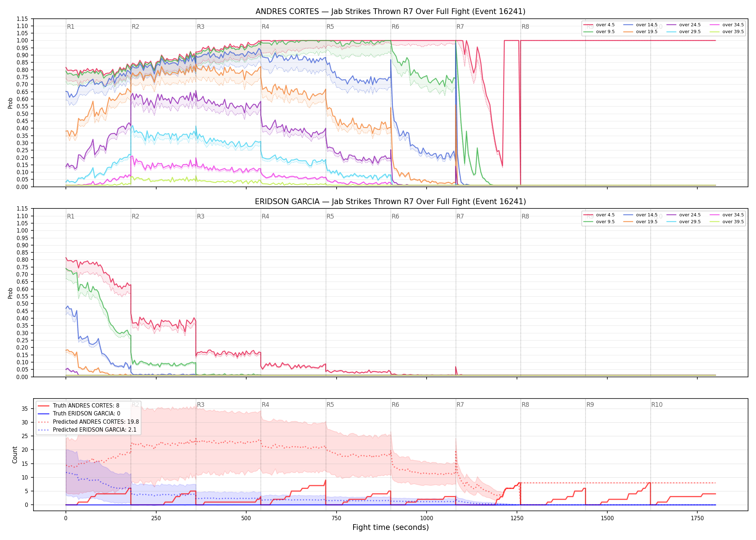Click 'over 39.5' legend entry in top chart

[727, 32]
